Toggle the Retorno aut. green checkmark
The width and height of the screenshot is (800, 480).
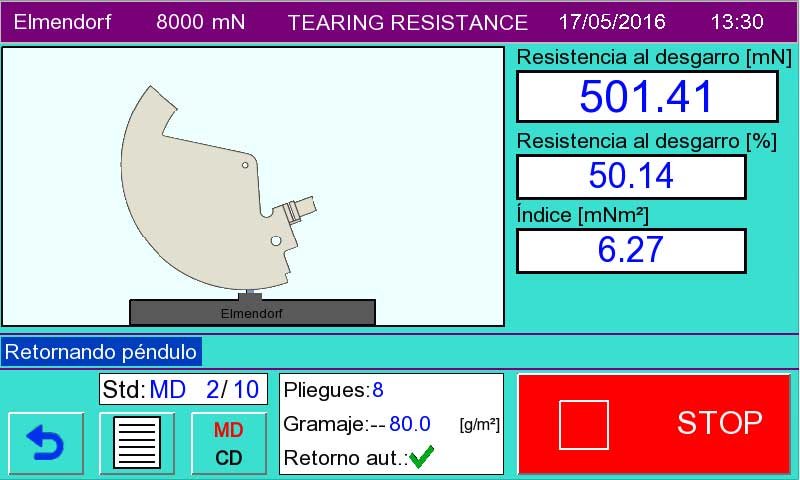click(422, 458)
